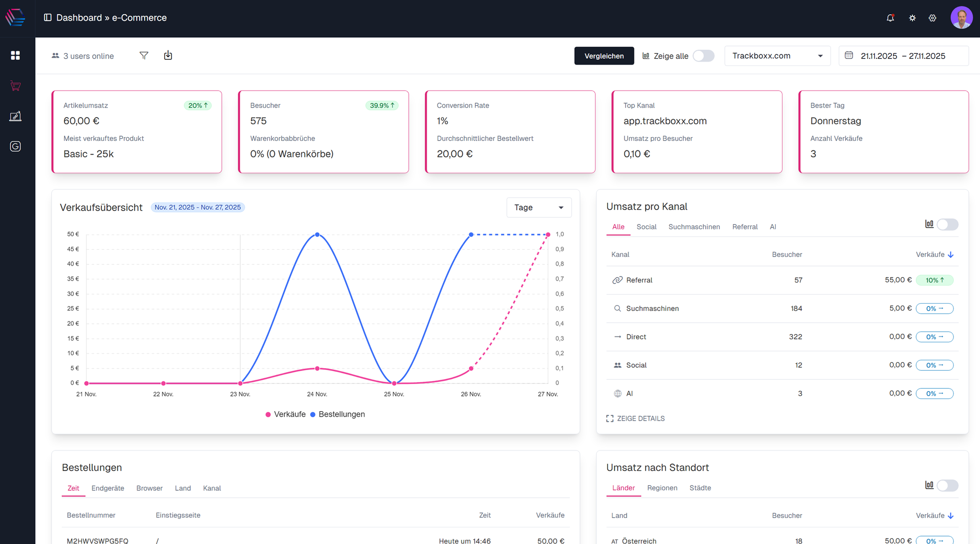This screenshot has height=544, width=980.
Task: Open the Trackboxx.com site dropdown
Action: pos(777,56)
